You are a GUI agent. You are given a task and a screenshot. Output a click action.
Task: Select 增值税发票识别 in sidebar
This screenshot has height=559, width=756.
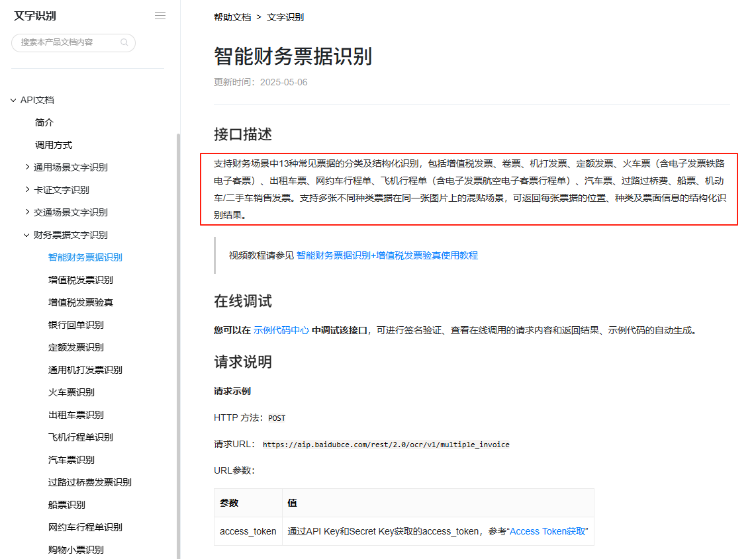pos(81,280)
